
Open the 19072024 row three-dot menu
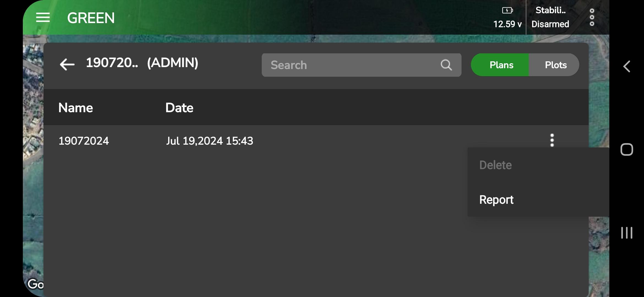tap(552, 140)
